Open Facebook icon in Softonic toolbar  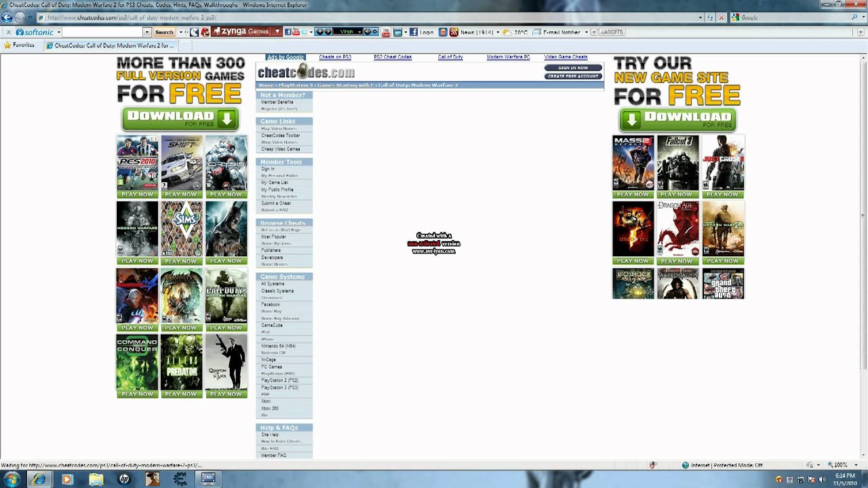point(288,32)
